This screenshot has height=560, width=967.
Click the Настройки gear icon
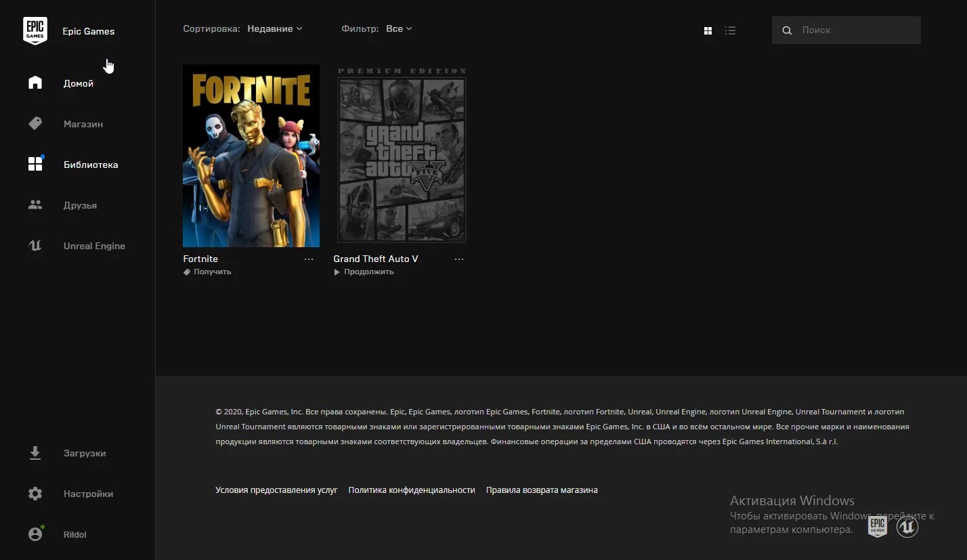click(x=35, y=494)
